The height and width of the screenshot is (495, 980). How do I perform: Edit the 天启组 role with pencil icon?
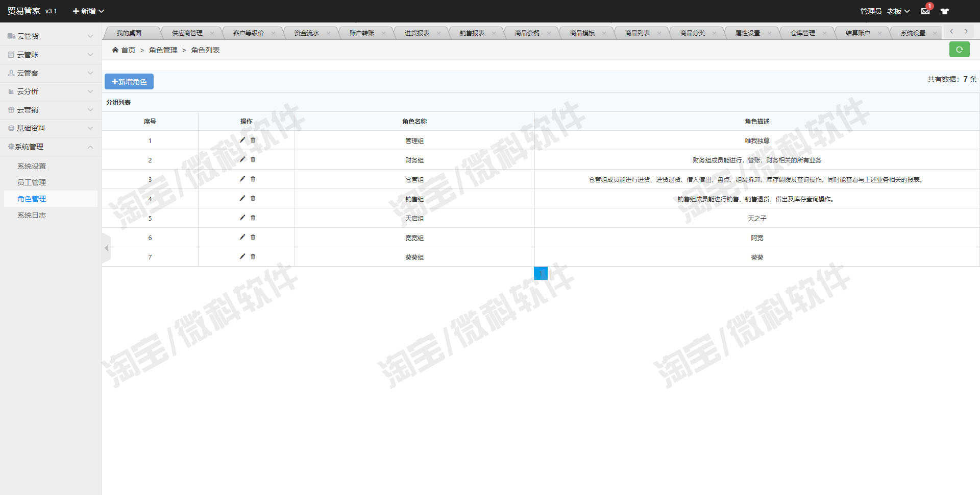click(x=242, y=218)
